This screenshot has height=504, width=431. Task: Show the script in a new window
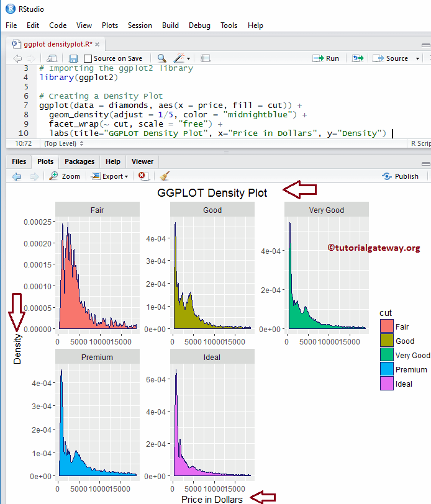coord(52,58)
